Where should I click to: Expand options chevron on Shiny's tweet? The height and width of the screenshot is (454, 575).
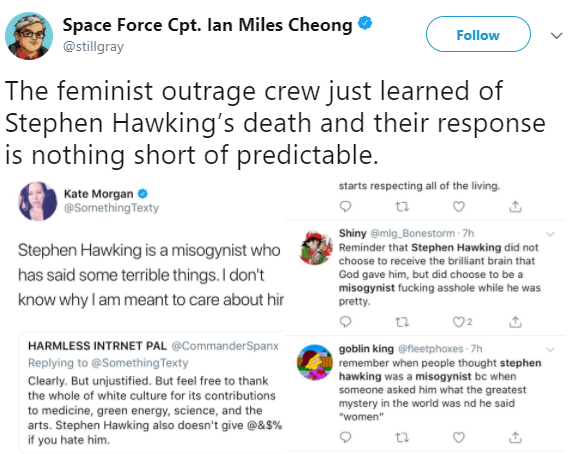pos(550,234)
